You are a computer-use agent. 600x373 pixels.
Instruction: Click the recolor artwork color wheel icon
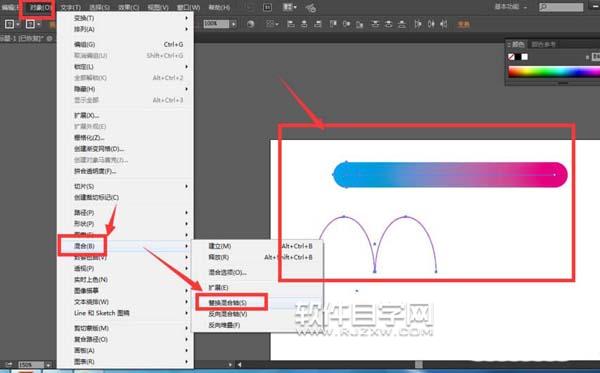pos(251,24)
